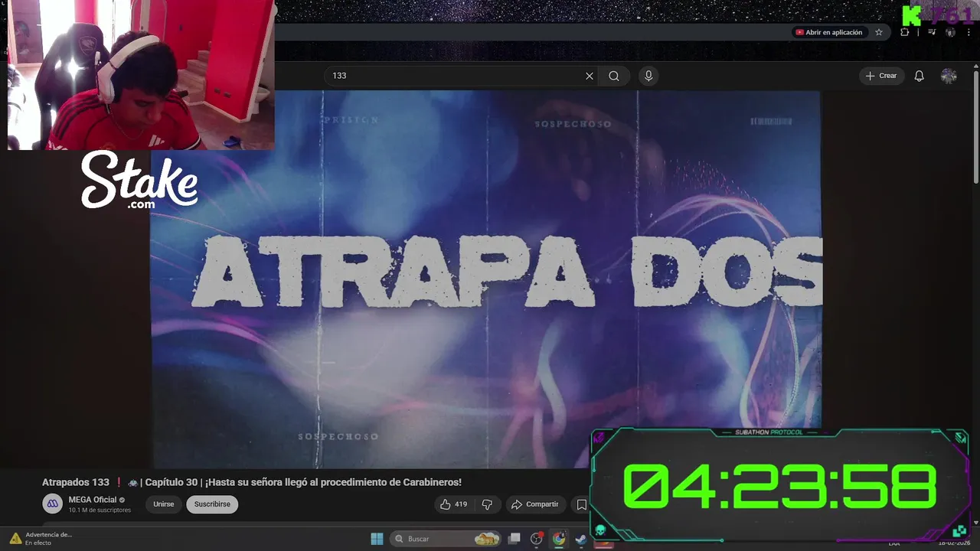Open the media controls icon in browser toolbar
Image resolution: width=980 pixels, height=551 pixels.
[x=932, y=32]
